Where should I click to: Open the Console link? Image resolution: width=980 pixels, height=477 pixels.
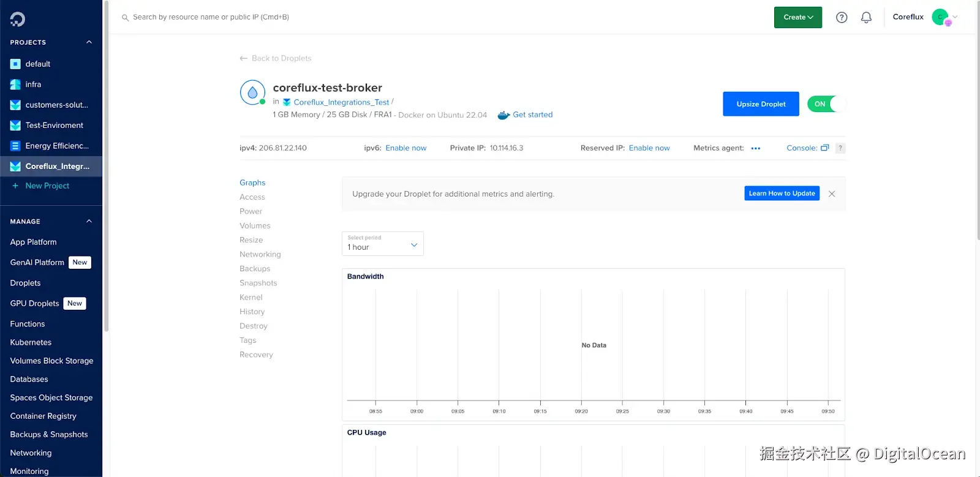point(802,148)
